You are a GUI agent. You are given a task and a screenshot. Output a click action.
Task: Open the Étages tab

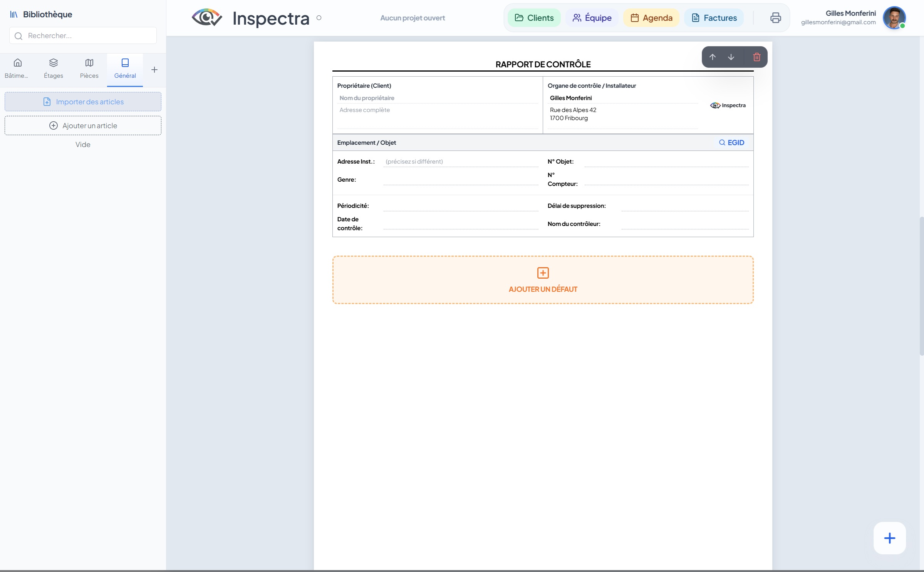point(53,68)
